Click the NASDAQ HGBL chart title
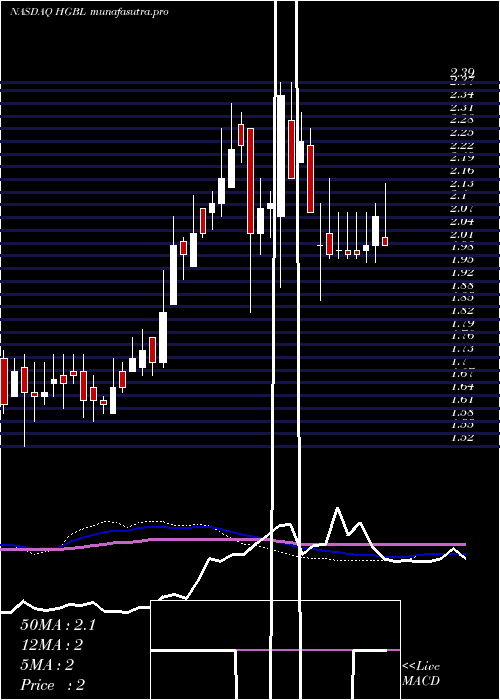Image resolution: width=500 pixels, height=700 pixels. point(89,12)
